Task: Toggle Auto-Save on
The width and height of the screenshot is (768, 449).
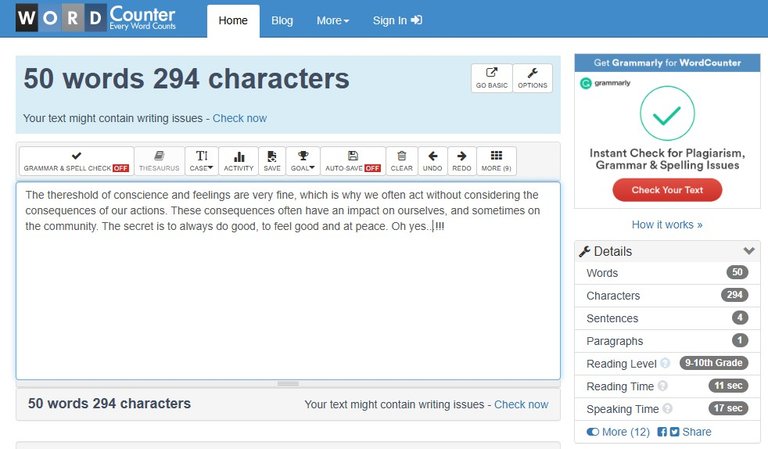Action: click(x=353, y=161)
